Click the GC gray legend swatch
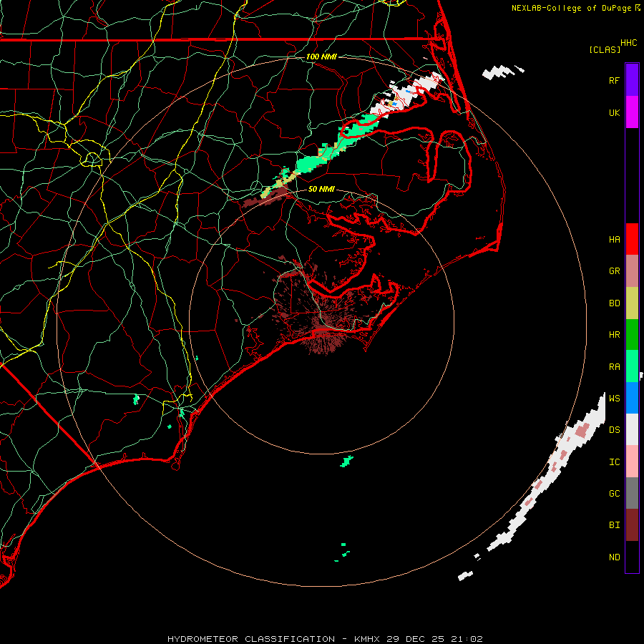 632,493
